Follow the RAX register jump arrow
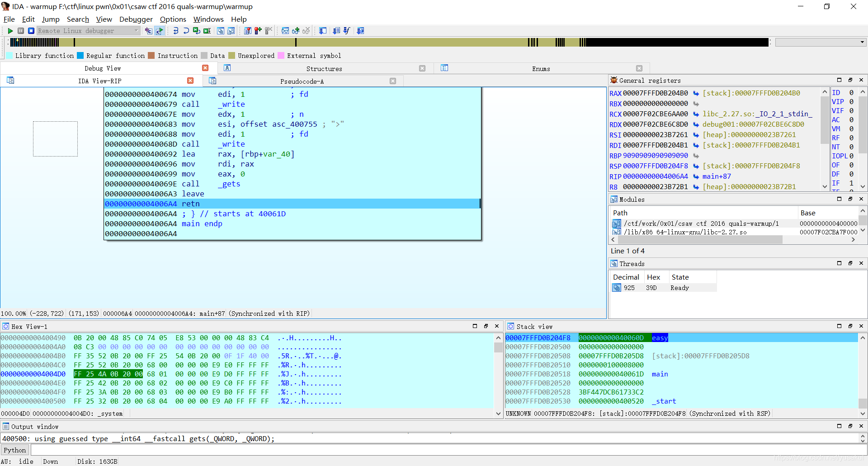 [x=696, y=93]
